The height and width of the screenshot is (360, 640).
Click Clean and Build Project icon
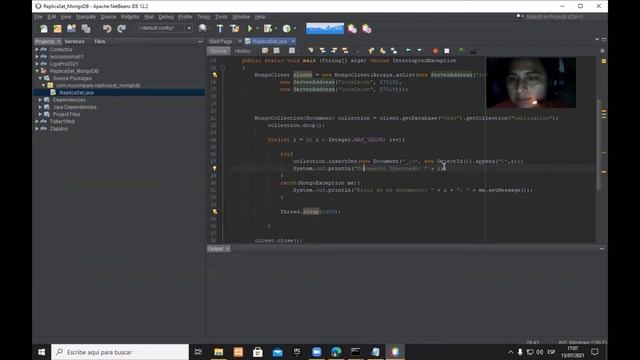coord(235,29)
